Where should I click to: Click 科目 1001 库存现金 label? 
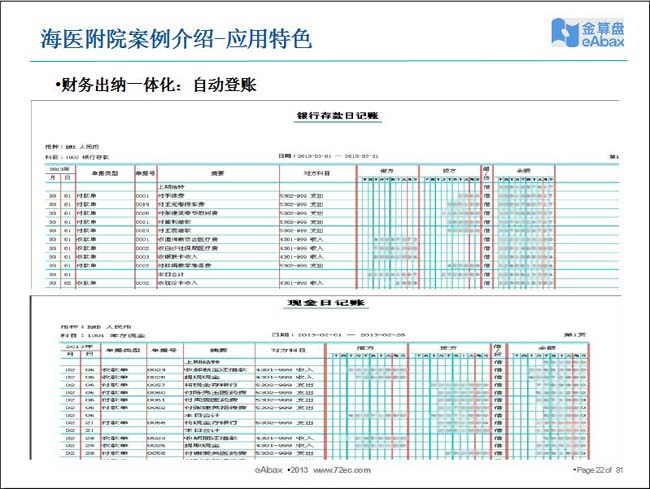click(102, 335)
